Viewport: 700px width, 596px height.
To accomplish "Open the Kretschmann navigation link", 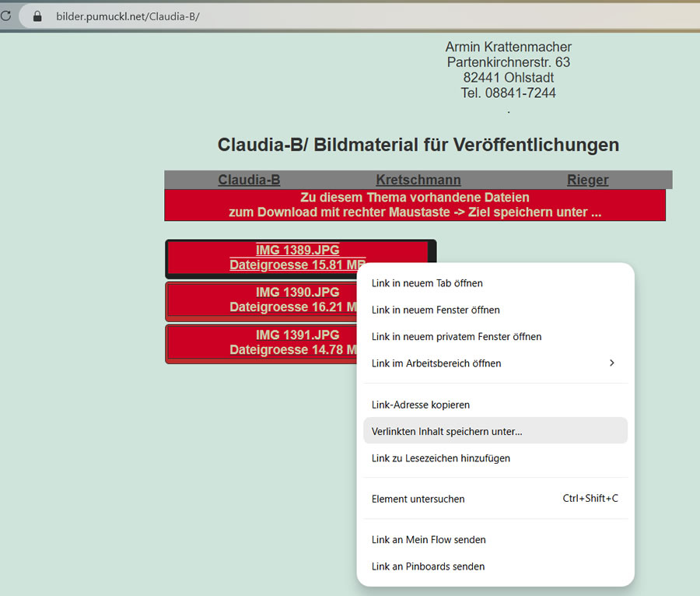I will [418, 180].
